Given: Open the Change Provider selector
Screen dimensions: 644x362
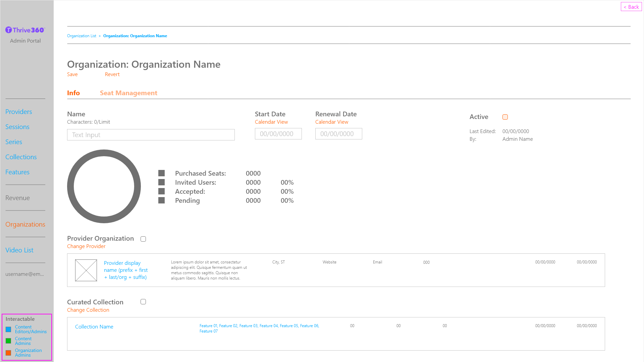Looking at the screenshot, I should (x=86, y=246).
